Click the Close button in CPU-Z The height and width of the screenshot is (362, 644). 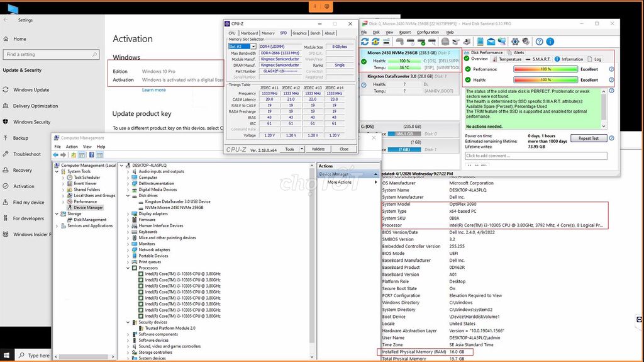344,149
